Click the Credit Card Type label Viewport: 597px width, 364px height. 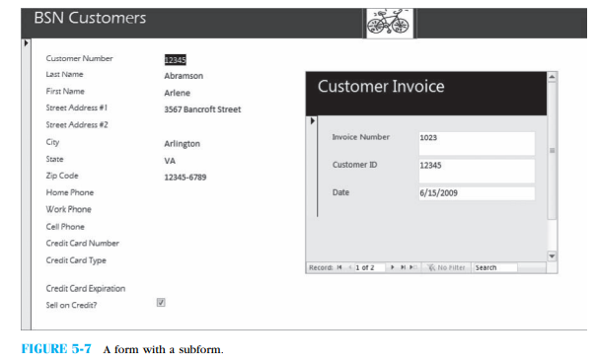pos(76,260)
